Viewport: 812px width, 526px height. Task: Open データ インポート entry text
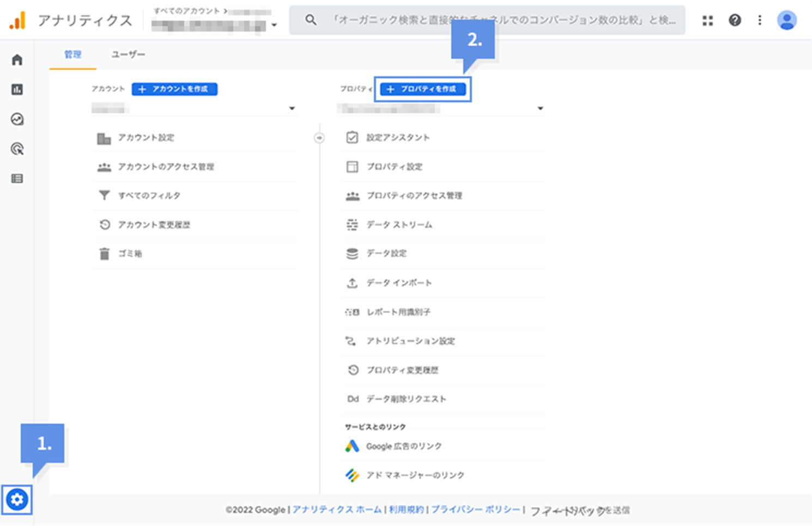click(x=399, y=283)
